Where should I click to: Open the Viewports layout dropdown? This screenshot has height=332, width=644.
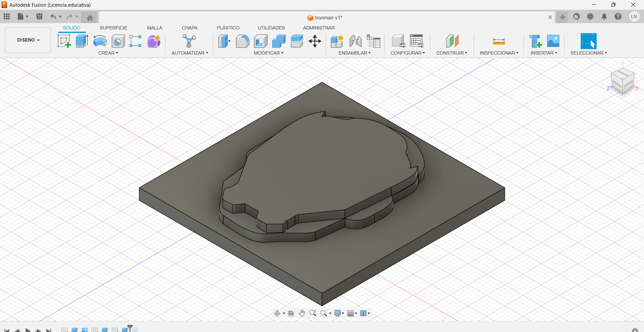tap(365, 313)
